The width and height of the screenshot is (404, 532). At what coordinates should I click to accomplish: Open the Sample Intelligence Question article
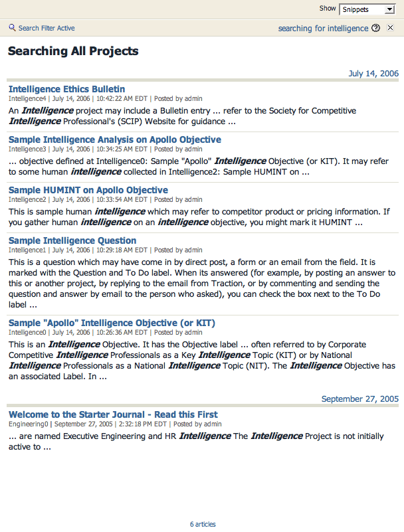pos(72,240)
